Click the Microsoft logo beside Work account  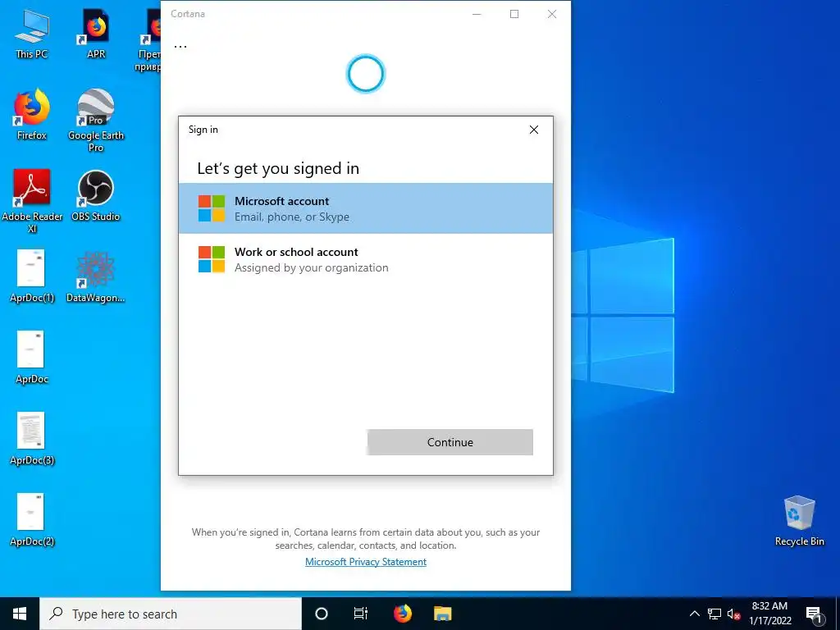click(x=212, y=259)
